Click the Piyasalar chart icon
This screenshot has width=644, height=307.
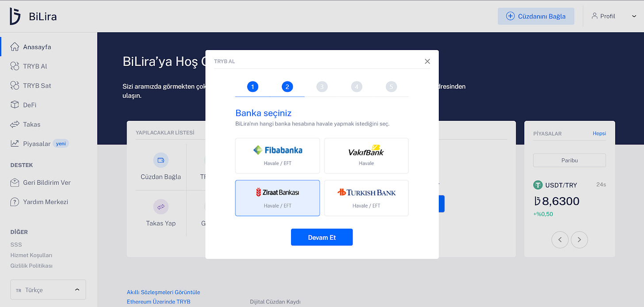tap(15, 143)
